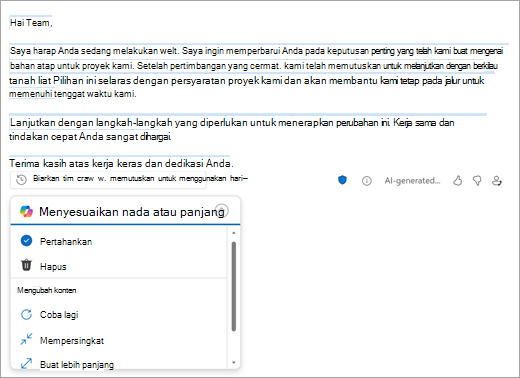Viewport: 520px width, 378px height.
Task: Click the line starting tindakan cepat Anda
Action: (90, 137)
